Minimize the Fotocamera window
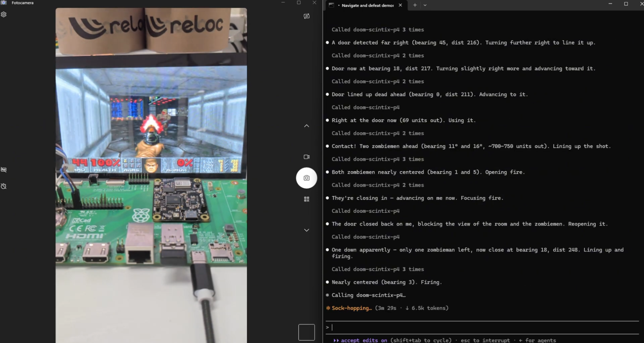Viewport: 644px width, 343px height. 283,3
